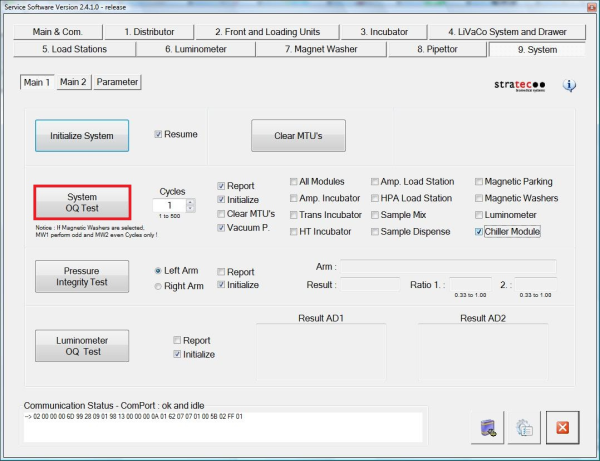This screenshot has width=600, height=461.
Task: Toggle the Resume checkbox
Action: click(158, 134)
